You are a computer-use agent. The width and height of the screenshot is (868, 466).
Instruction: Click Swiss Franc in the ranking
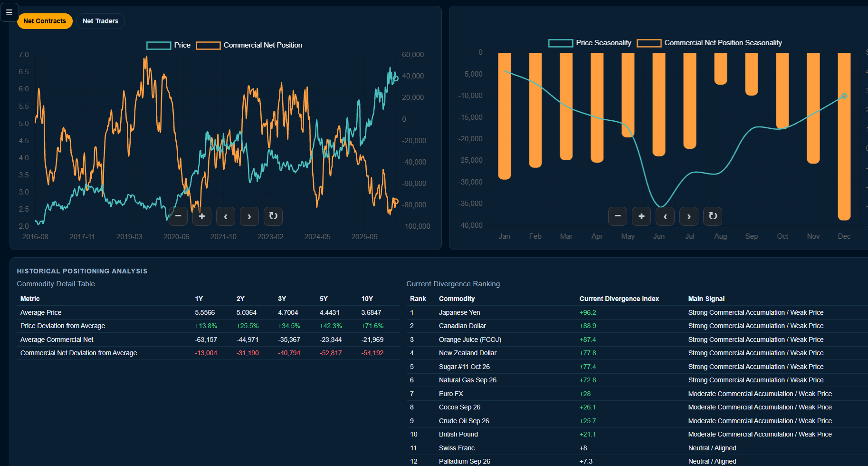(457, 448)
